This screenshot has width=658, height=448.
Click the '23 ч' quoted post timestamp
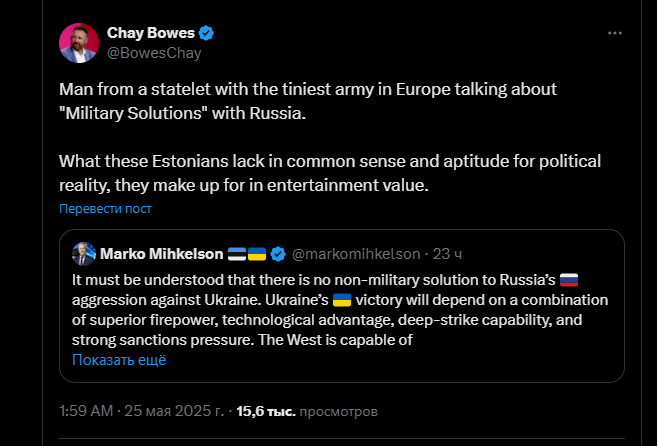[x=446, y=253]
